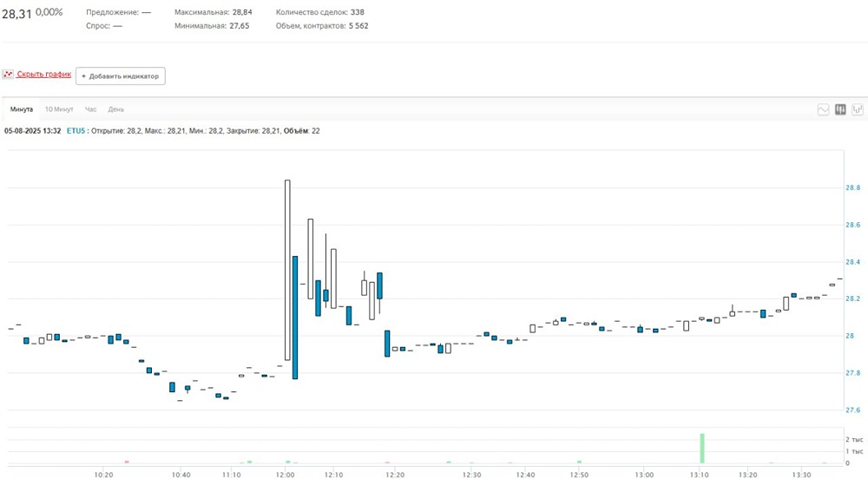Image resolution: width=868 pixels, height=479 pixels.
Task: Click the last price value 28,31
Action: click(x=16, y=12)
